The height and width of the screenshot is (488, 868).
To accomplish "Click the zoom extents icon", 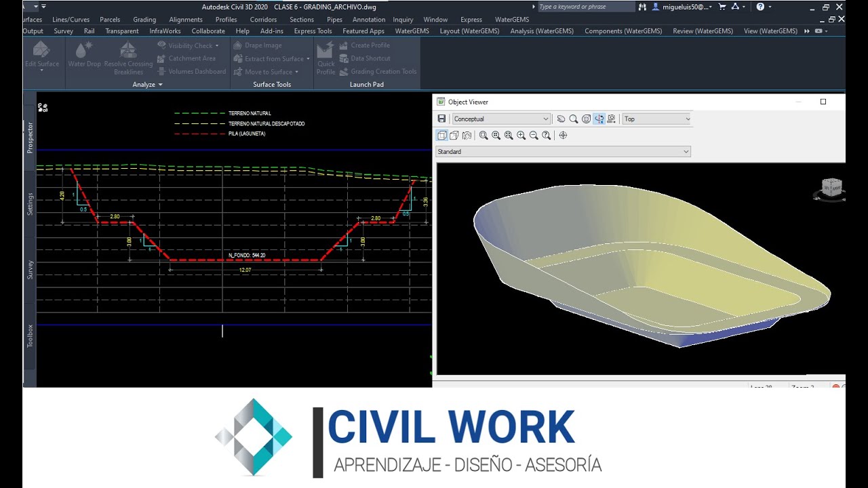I will point(509,136).
